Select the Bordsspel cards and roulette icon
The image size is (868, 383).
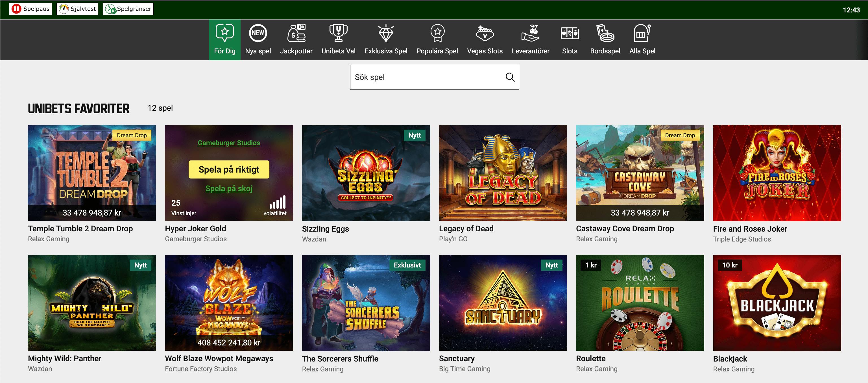click(x=605, y=33)
